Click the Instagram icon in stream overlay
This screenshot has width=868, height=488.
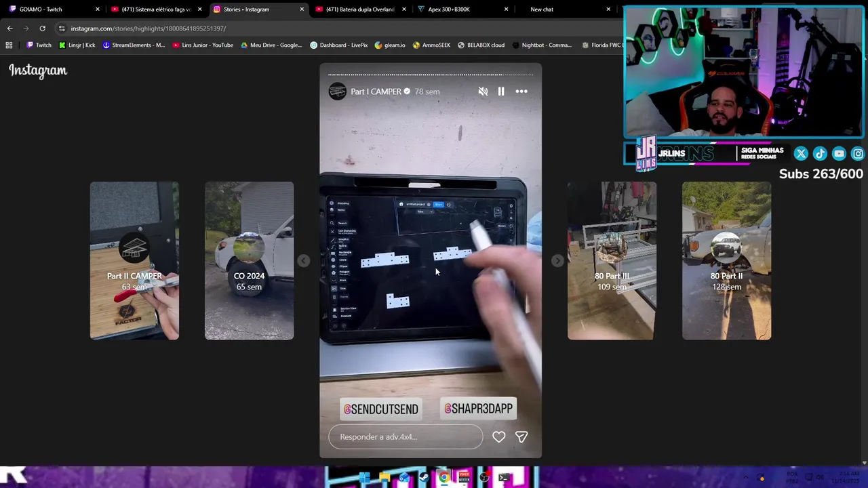858,154
